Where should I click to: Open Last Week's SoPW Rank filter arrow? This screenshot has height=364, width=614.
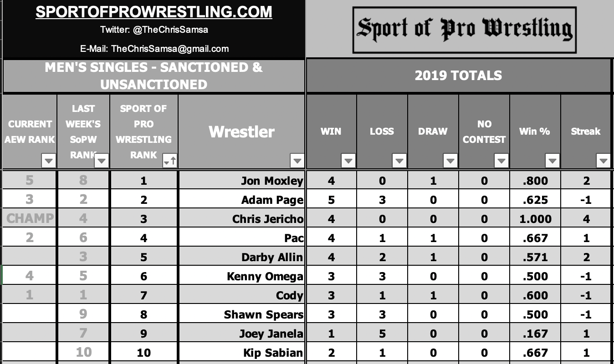point(101,161)
